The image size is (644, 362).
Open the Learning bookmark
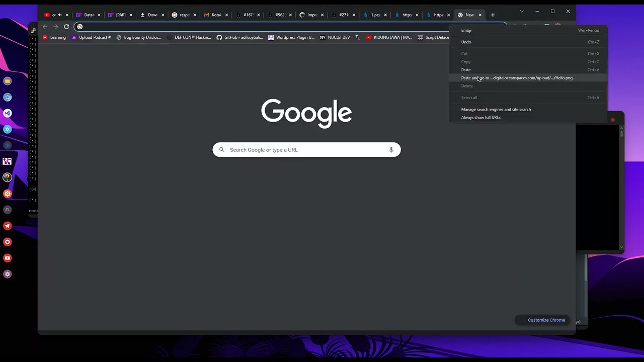click(54, 37)
